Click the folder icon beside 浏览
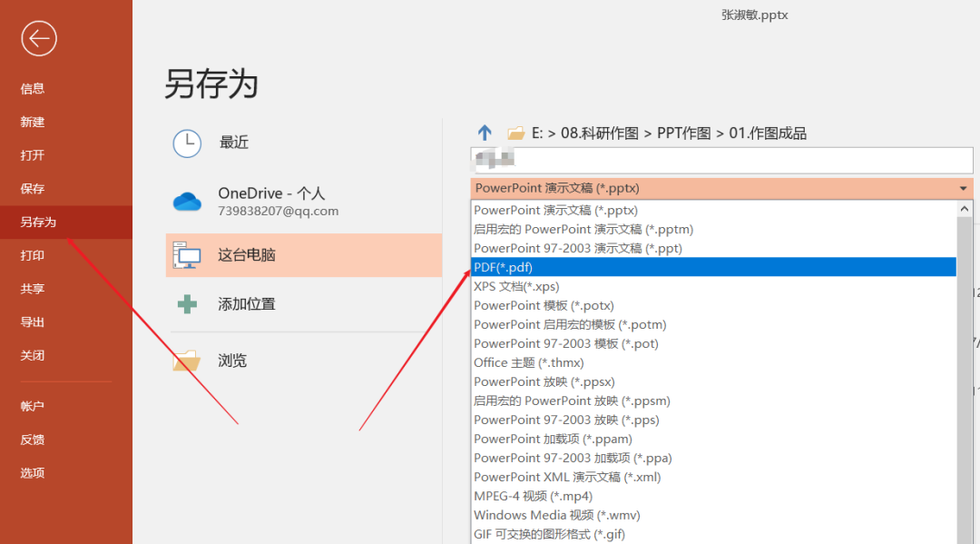 pyautogui.click(x=187, y=361)
